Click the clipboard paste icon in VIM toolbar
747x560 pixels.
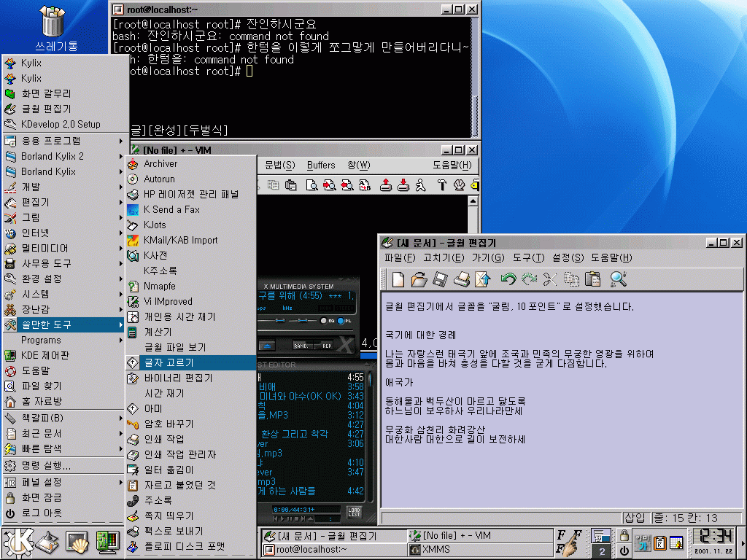(290, 185)
